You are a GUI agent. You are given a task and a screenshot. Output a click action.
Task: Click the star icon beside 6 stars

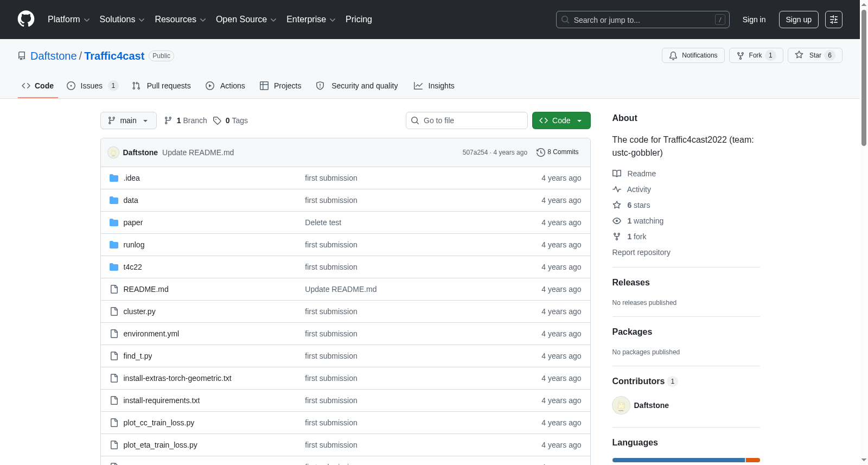point(617,205)
